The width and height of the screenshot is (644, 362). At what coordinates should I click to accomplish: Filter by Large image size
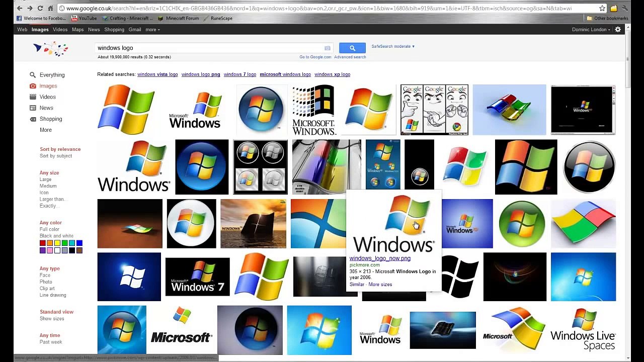point(46,179)
